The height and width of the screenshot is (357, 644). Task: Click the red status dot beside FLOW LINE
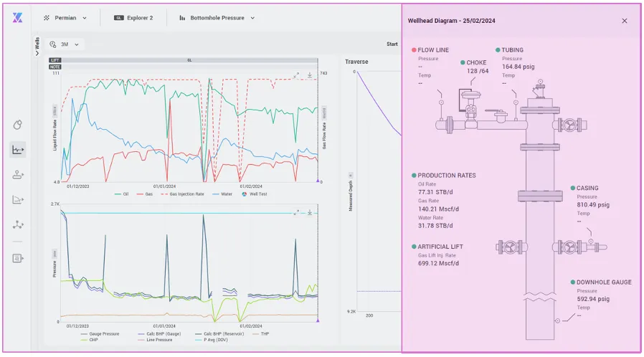point(414,50)
